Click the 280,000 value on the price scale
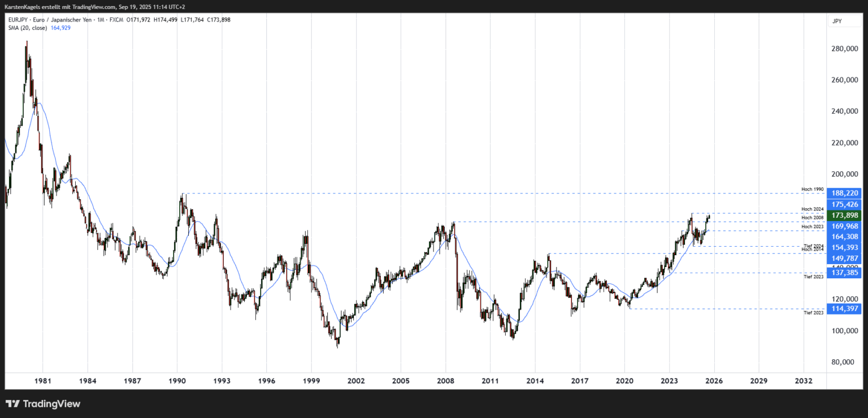Image resolution: width=868 pixels, height=418 pixels. pyautogui.click(x=844, y=49)
